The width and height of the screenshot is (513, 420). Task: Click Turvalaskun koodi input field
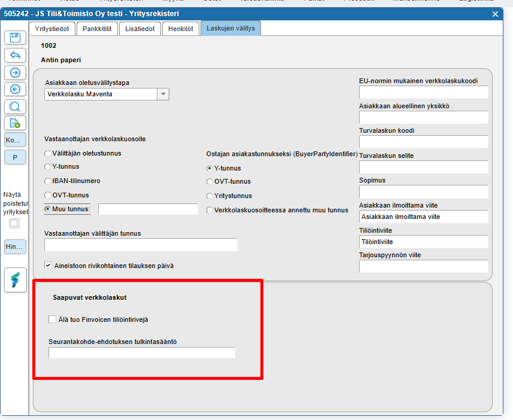coord(424,142)
